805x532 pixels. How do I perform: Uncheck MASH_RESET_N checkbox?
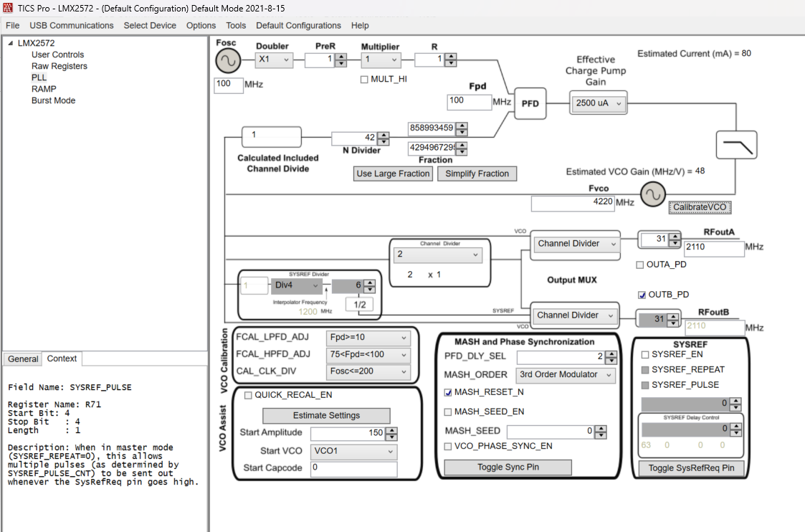tap(448, 392)
